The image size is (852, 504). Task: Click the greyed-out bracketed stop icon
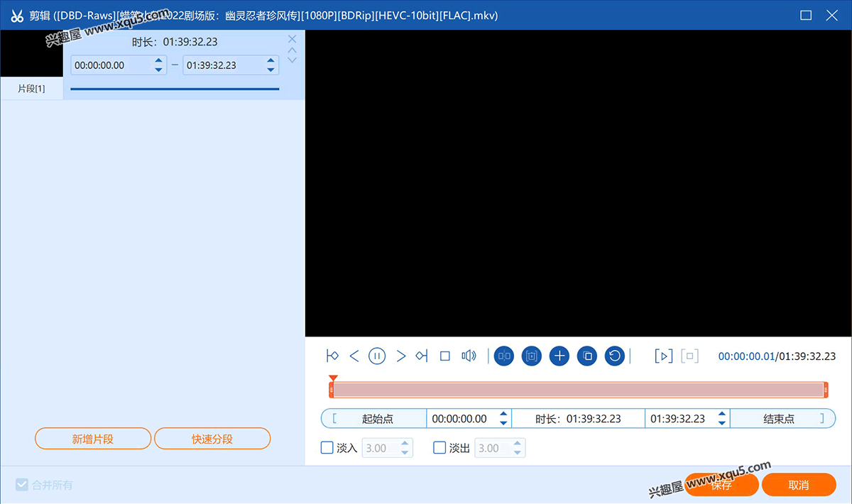pyautogui.click(x=690, y=356)
